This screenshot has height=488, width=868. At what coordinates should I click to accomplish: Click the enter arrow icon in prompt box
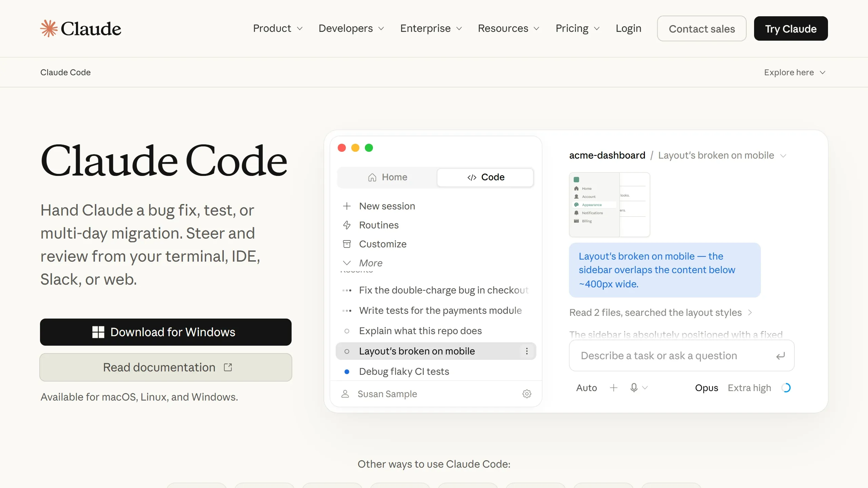pyautogui.click(x=781, y=356)
